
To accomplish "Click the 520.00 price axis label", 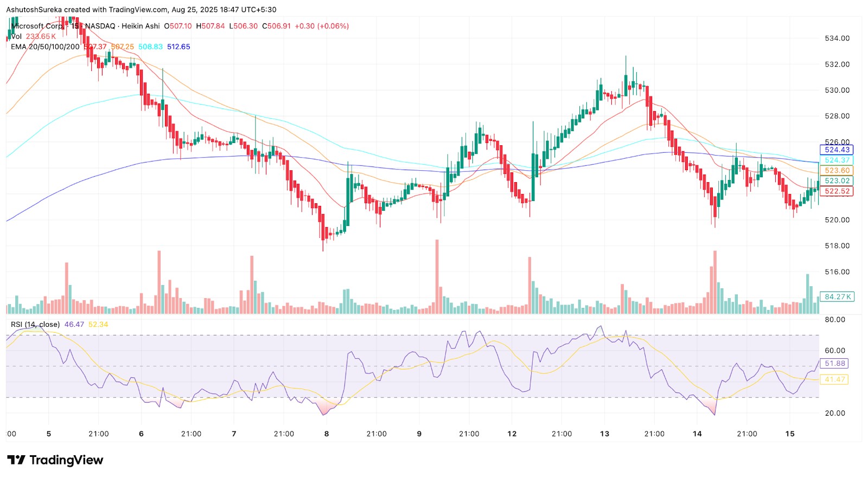I will pos(837,220).
